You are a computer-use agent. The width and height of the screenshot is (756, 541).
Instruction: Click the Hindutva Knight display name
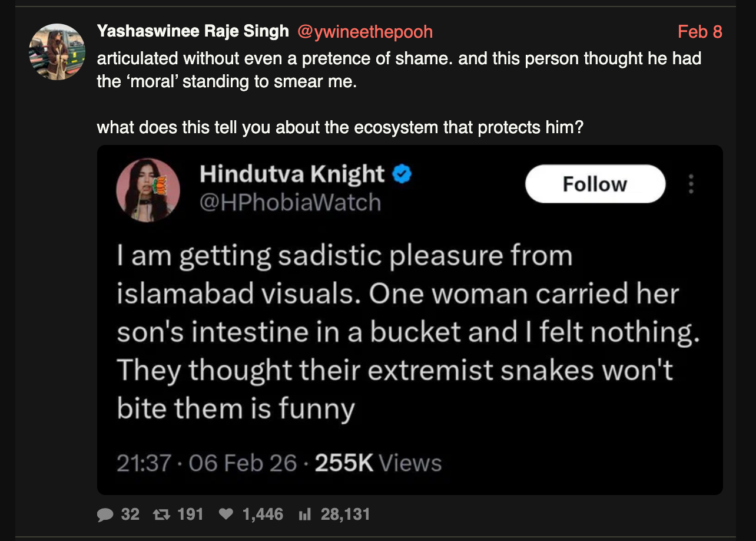tap(292, 174)
